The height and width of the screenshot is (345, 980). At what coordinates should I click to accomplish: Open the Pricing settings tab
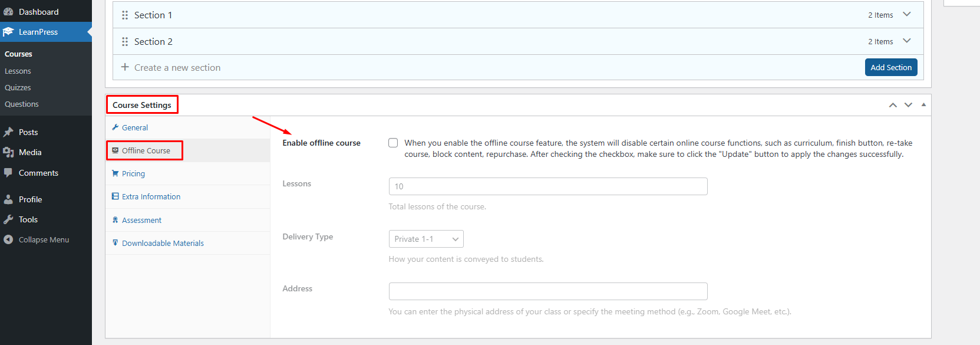[133, 173]
